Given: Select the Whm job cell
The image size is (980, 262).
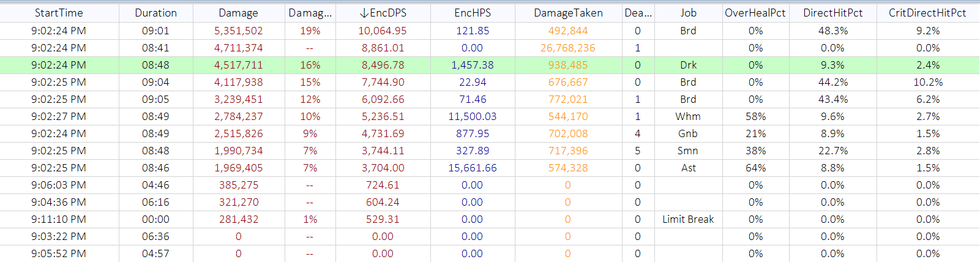Looking at the screenshot, I should pyautogui.click(x=688, y=116).
